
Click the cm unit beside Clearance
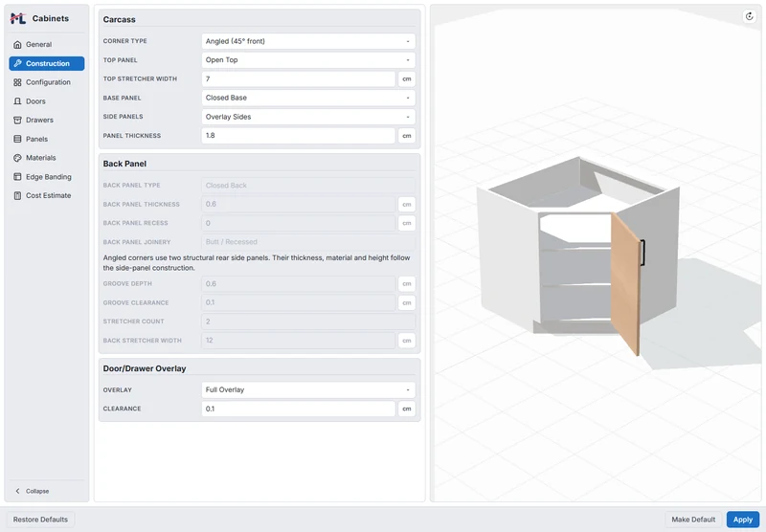407,409
